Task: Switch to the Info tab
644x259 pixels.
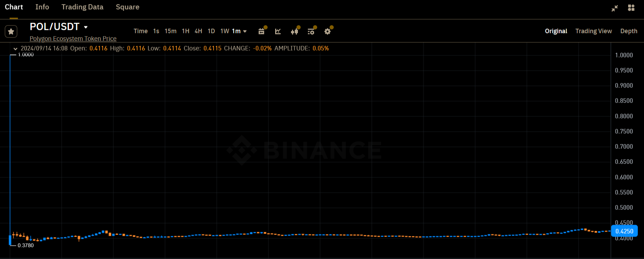Action: [x=42, y=7]
